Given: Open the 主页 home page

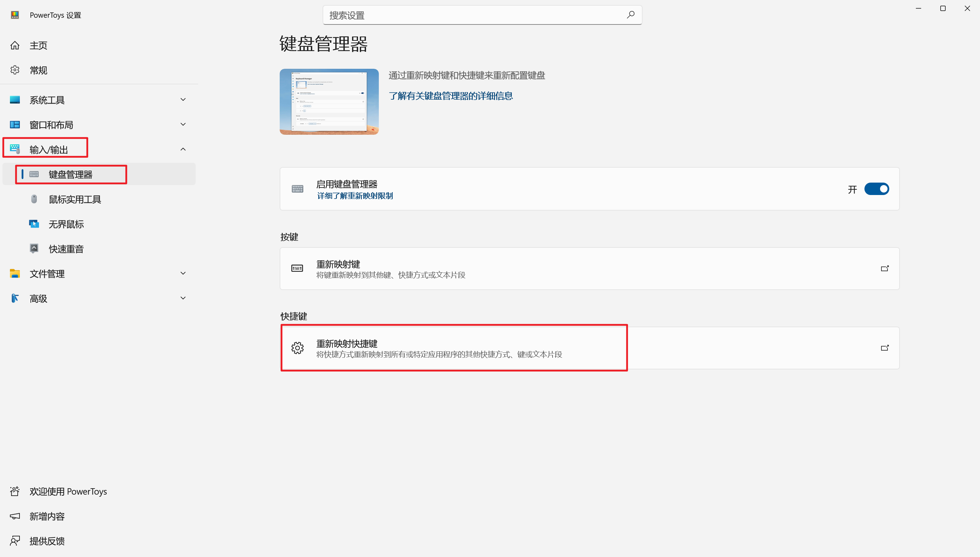Looking at the screenshot, I should pyautogui.click(x=38, y=45).
